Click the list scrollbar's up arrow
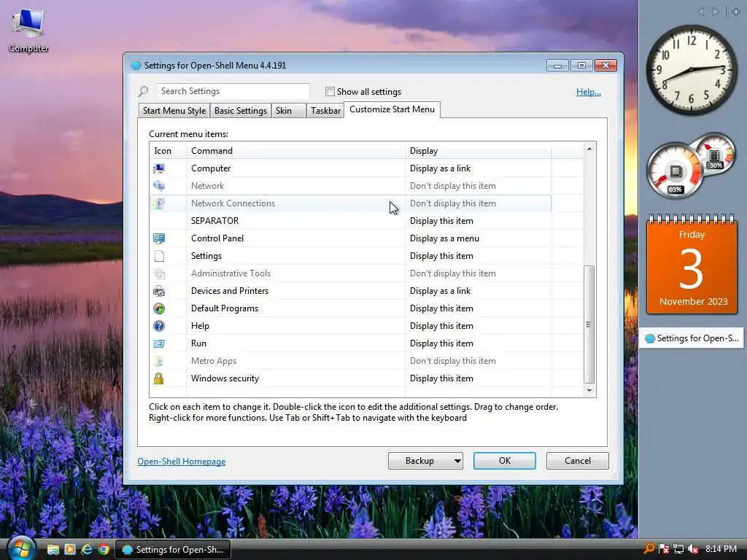747x560 pixels. pos(589,149)
